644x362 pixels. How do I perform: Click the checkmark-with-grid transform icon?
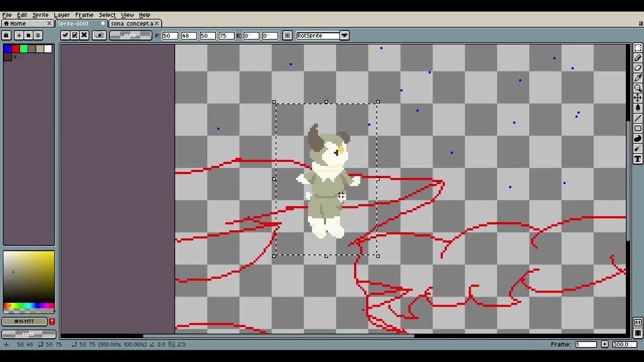(x=75, y=35)
